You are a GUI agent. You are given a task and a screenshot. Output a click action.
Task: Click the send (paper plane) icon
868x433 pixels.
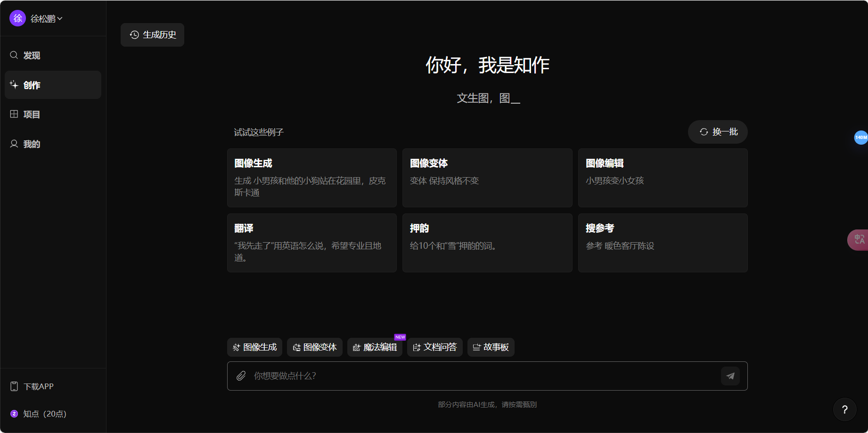tap(730, 376)
